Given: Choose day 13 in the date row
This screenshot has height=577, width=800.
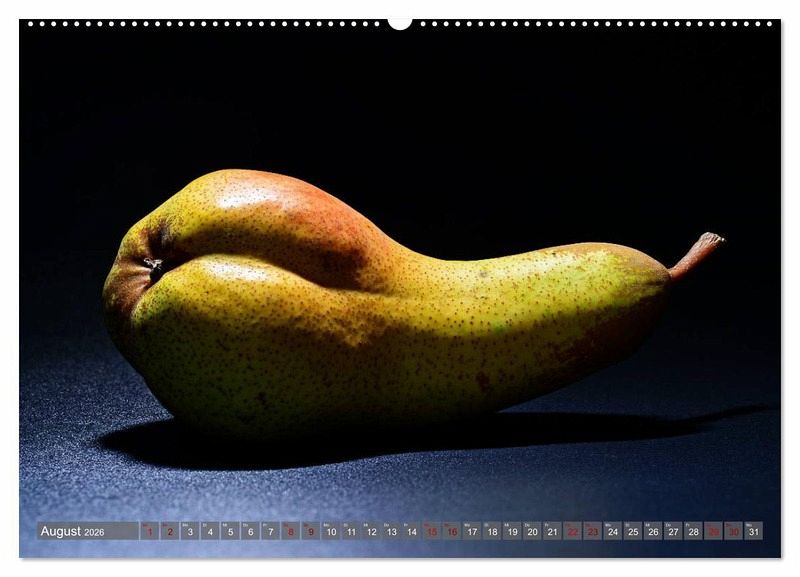Looking at the screenshot, I should [x=391, y=531].
